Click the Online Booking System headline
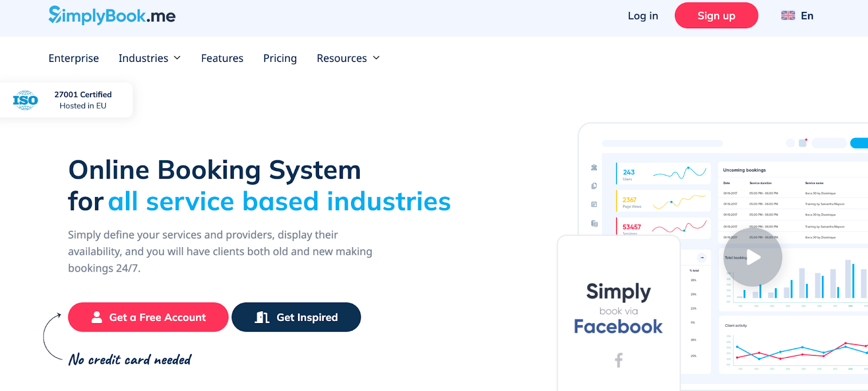Screen dimensions: 868x391 click(215, 170)
